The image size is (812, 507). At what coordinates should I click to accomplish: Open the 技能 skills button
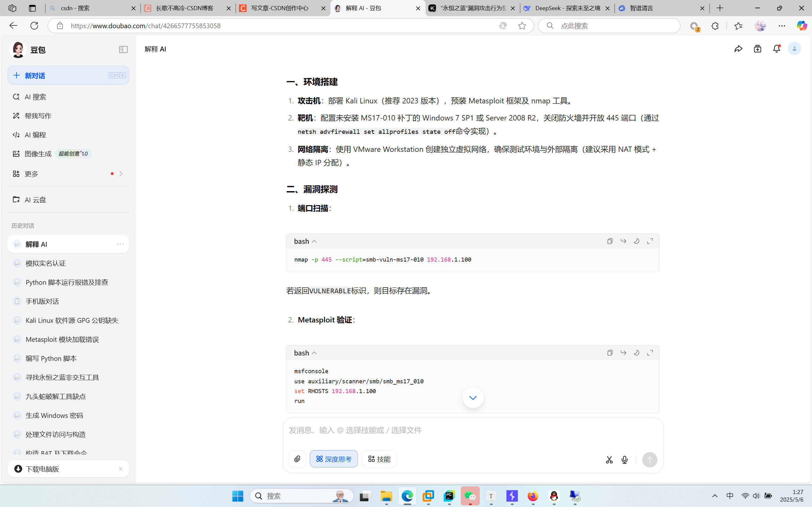(x=379, y=459)
